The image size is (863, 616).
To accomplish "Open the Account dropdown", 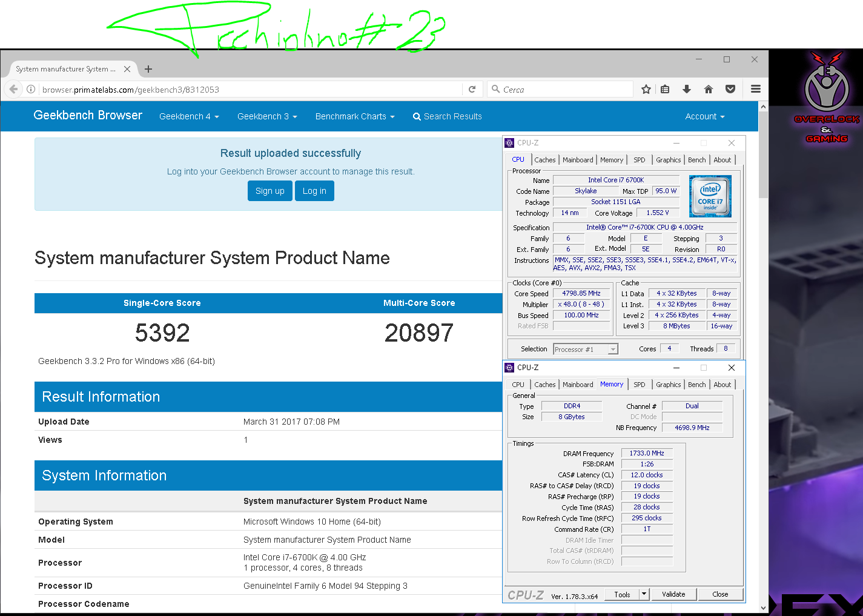I will click(705, 116).
